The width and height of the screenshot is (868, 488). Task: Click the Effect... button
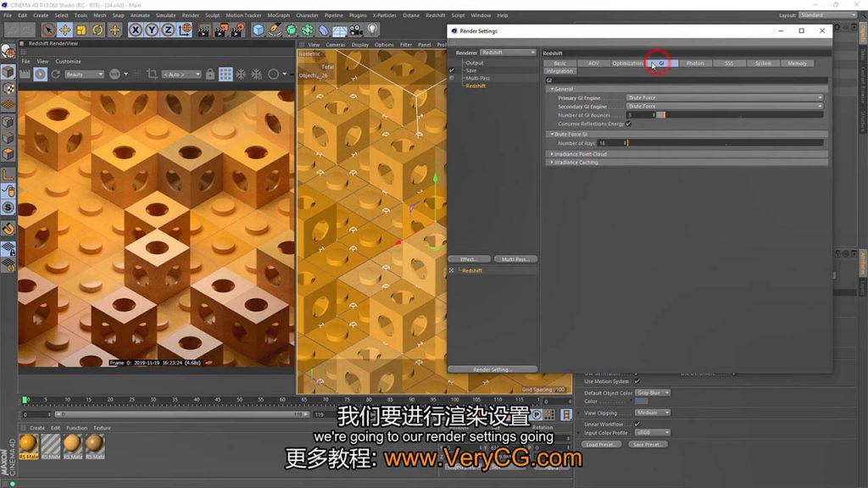point(469,259)
